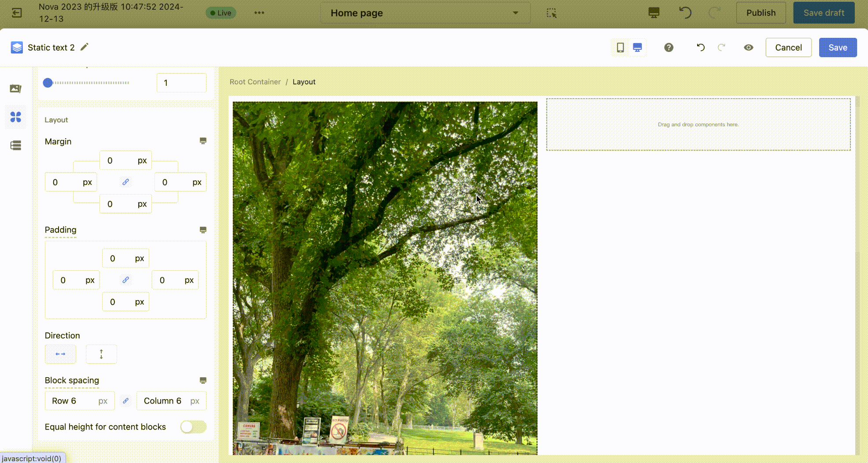868x463 pixels.
Task: Click the eye preview icon
Action: click(x=748, y=48)
